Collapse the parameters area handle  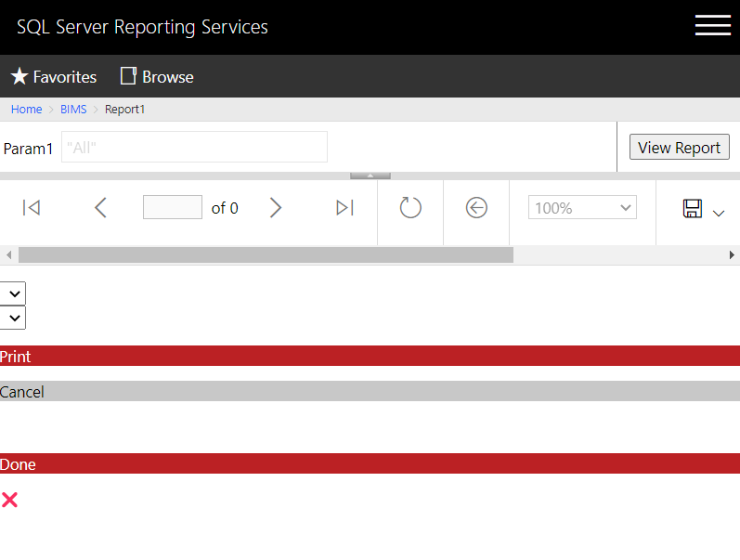click(x=370, y=176)
